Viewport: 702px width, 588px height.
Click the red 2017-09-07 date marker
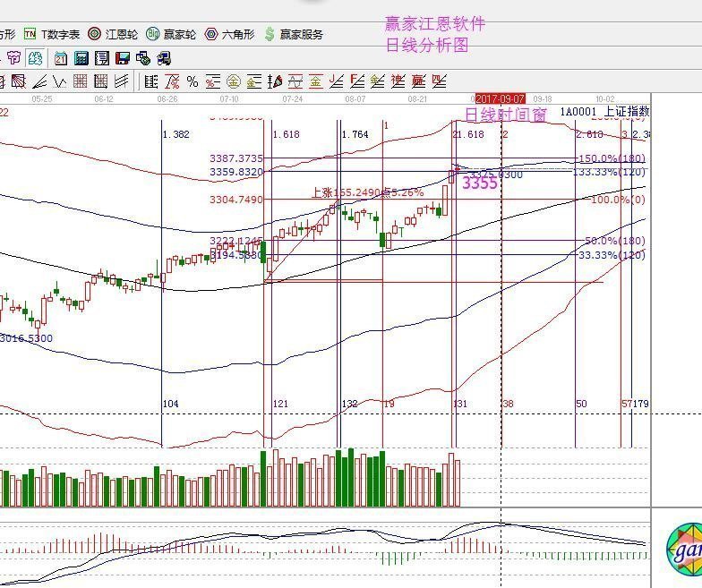pyautogui.click(x=500, y=98)
